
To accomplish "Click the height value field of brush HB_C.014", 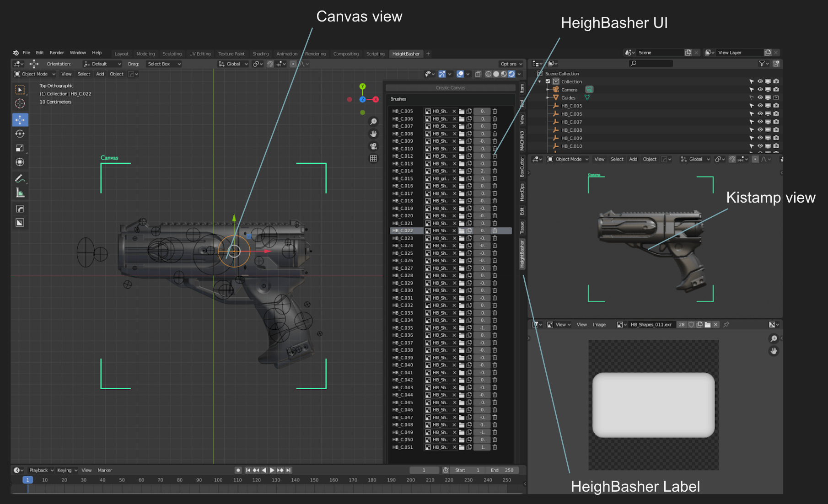I will tap(482, 171).
